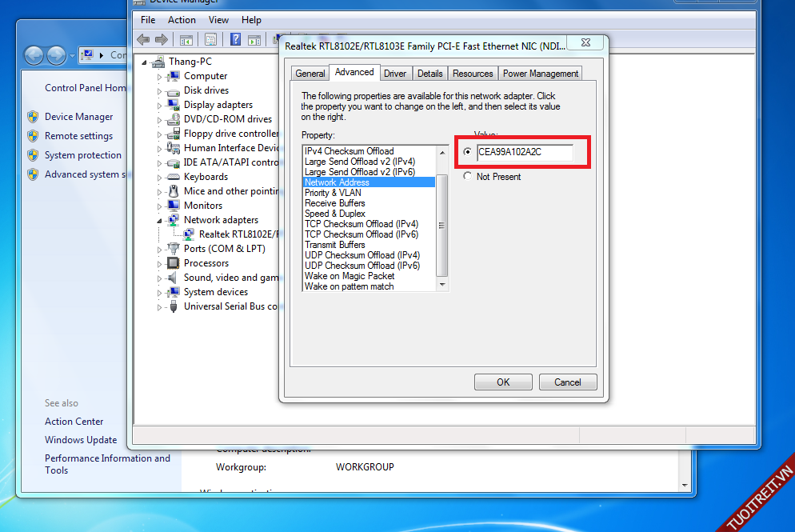
Task: Select the Network adapters category icon
Action: (x=174, y=219)
